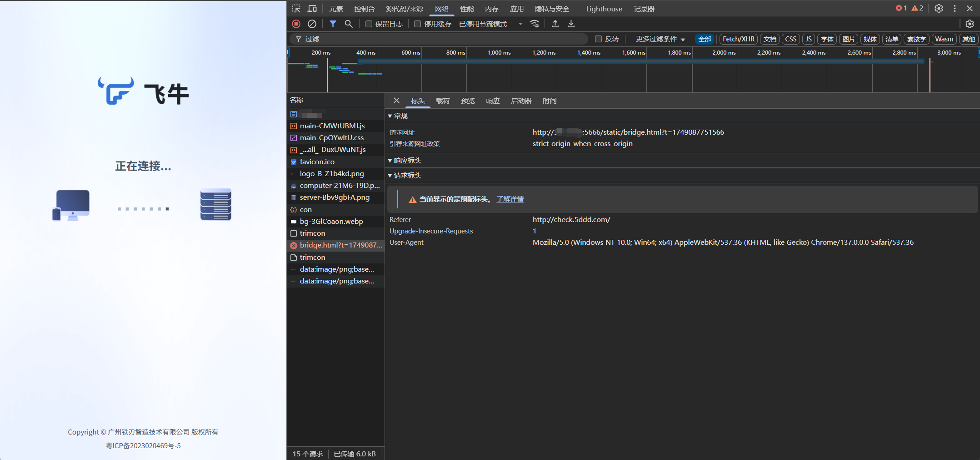Enable the preserve log checkbox
The width and height of the screenshot is (980, 460).
(x=369, y=24)
